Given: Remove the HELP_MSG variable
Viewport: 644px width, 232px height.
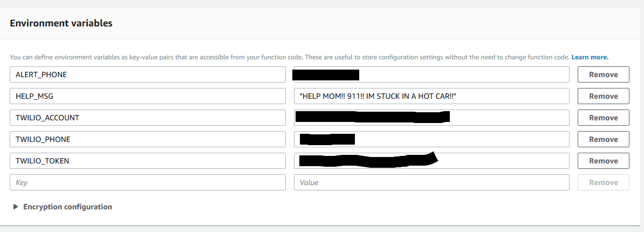Looking at the screenshot, I should tap(604, 96).
